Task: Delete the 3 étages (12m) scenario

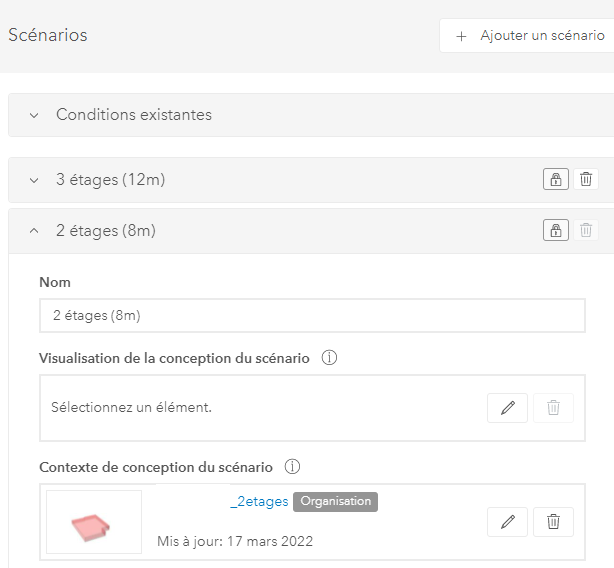Action: coord(586,179)
